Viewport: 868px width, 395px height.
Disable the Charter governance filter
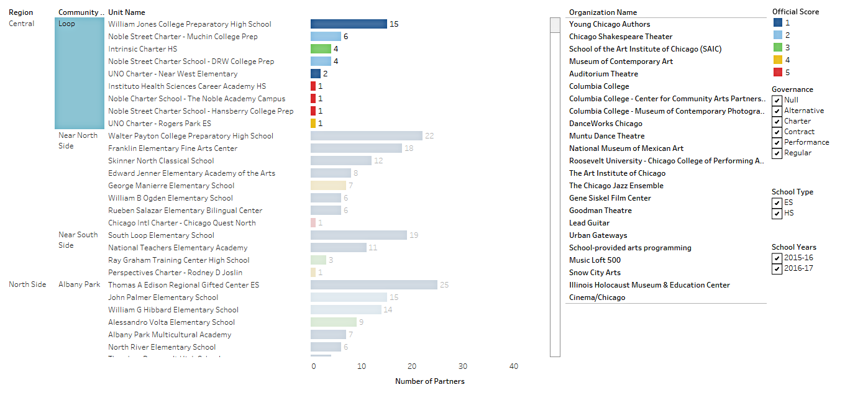point(777,121)
